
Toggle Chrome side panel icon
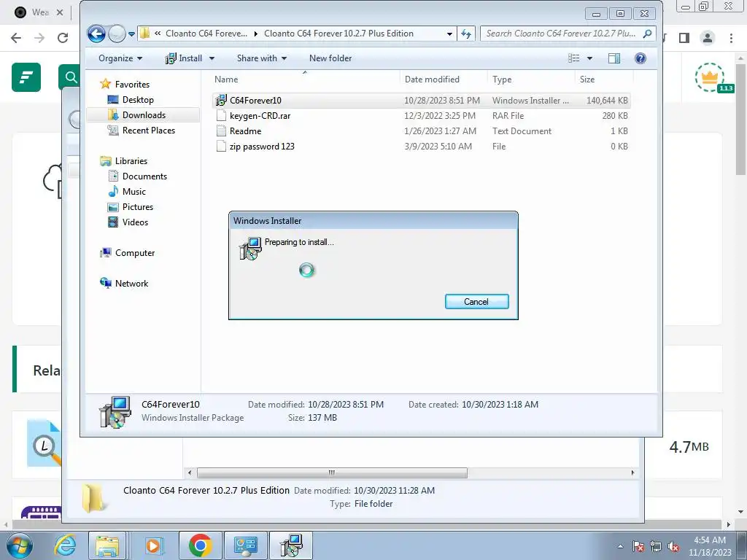pyautogui.click(x=684, y=38)
